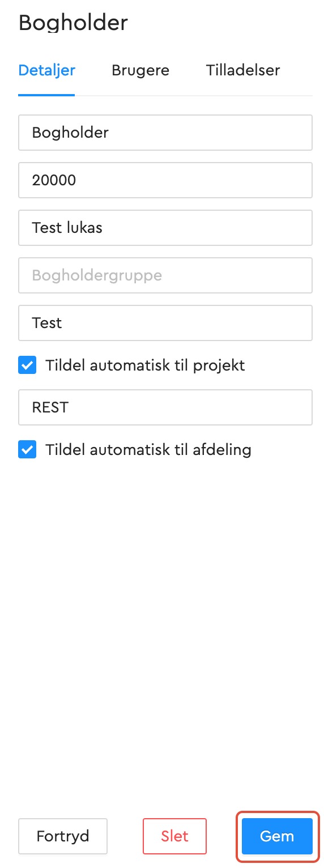Click the REST field

click(x=165, y=407)
